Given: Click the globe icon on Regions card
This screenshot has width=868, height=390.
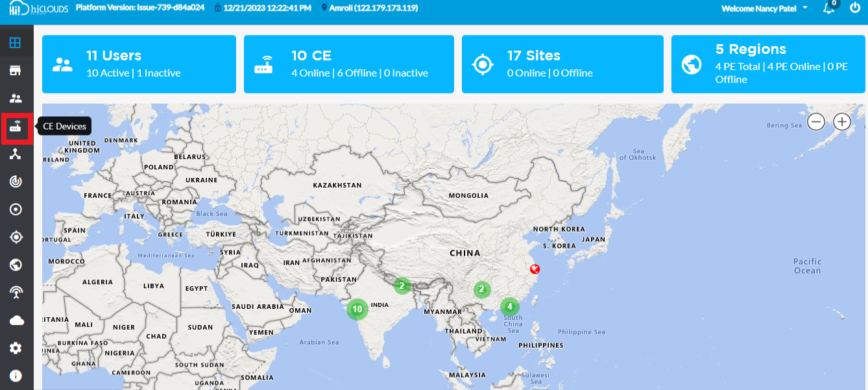Looking at the screenshot, I should (692, 64).
